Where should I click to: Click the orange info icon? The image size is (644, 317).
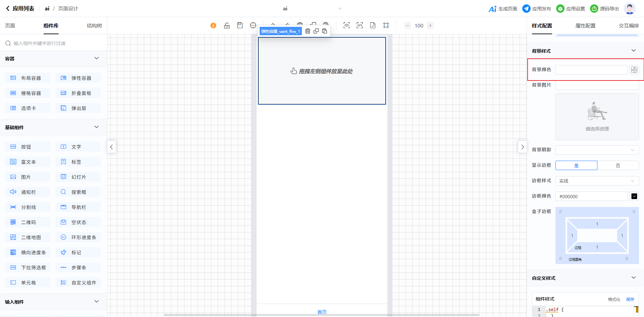pos(213,25)
